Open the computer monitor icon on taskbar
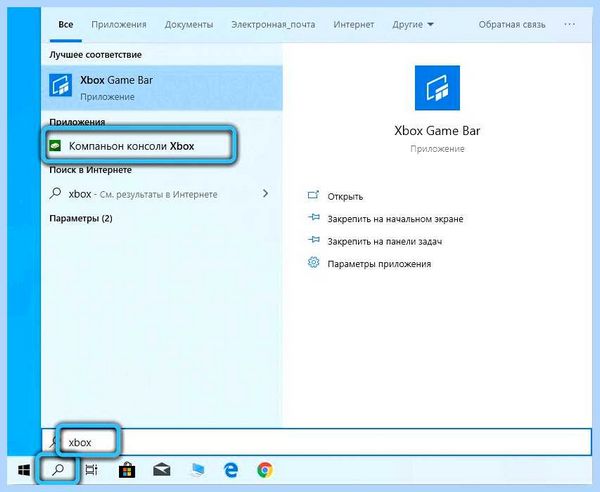Image resolution: width=600 pixels, height=492 pixels. [x=198, y=470]
